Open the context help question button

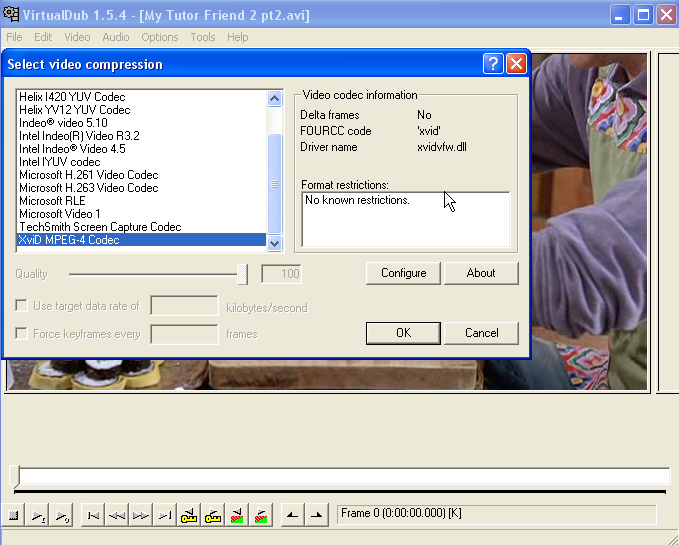pos(493,64)
